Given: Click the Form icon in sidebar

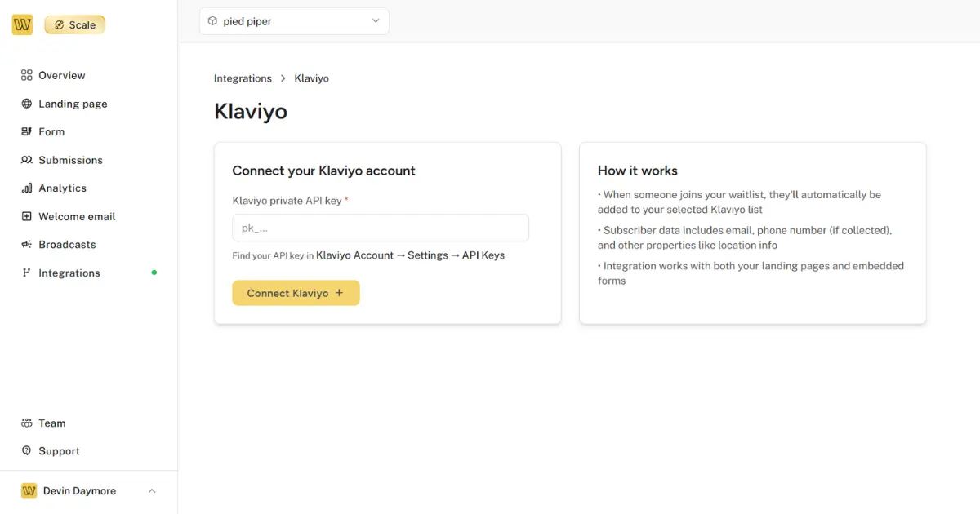Looking at the screenshot, I should coord(27,131).
